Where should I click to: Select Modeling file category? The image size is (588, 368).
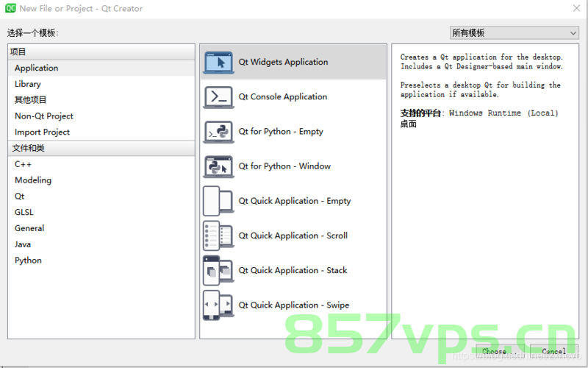[101, 180]
